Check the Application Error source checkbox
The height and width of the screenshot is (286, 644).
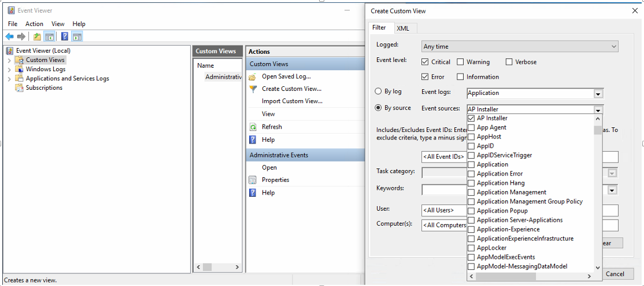click(x=471, y=174)
